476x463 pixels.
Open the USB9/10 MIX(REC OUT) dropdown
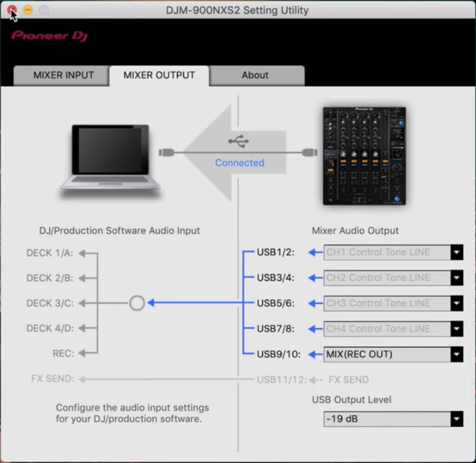point(393,354)
